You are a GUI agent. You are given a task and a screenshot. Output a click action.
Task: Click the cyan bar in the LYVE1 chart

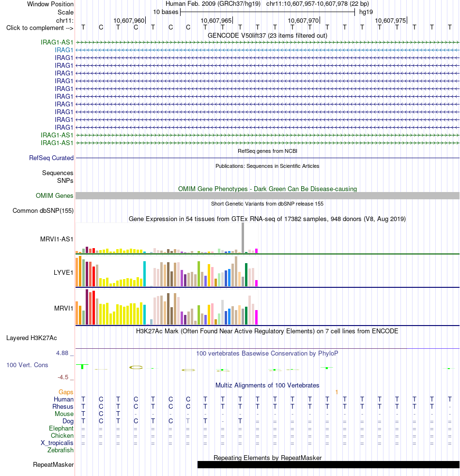click(x=145, y=274)
